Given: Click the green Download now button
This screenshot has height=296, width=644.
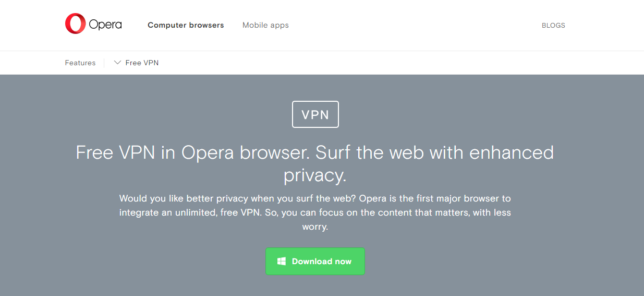Looking at the screenshot, I should (x=315, y=261).
